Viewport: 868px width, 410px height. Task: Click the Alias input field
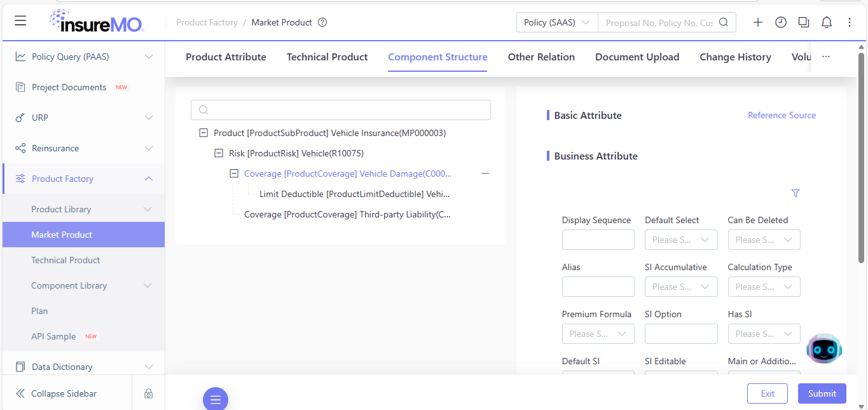click(x=598, y=287)
